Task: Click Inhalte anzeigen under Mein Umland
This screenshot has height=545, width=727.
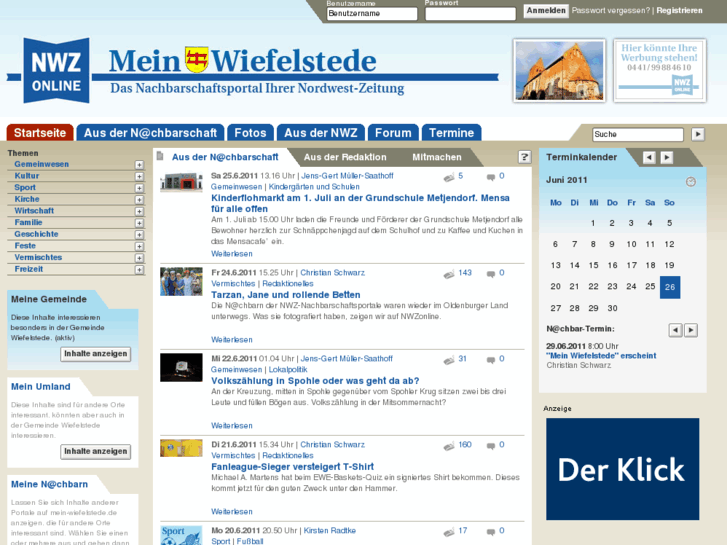Action: pos(96,451)
